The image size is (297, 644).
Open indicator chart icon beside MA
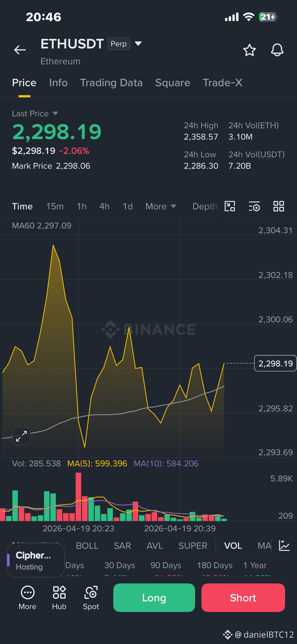[x=284, y=546]
